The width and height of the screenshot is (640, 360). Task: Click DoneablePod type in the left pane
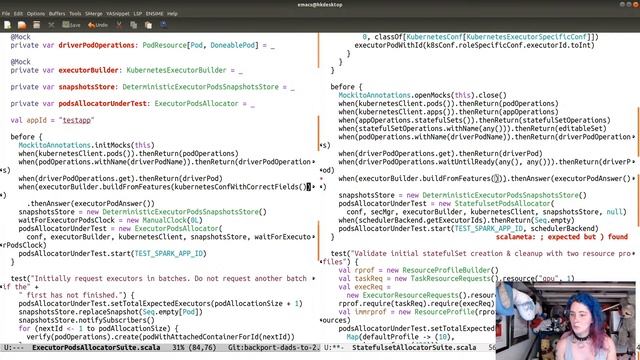click(x=233, y=45)
